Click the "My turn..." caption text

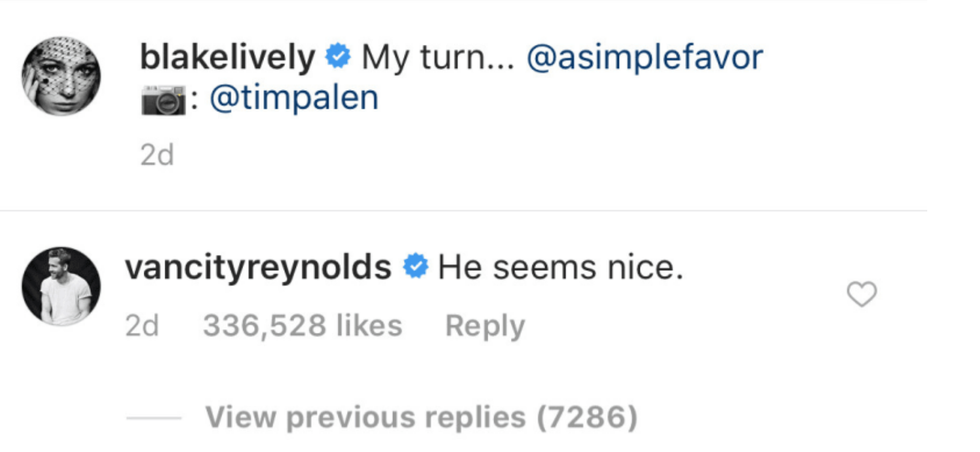pos(434,57)
